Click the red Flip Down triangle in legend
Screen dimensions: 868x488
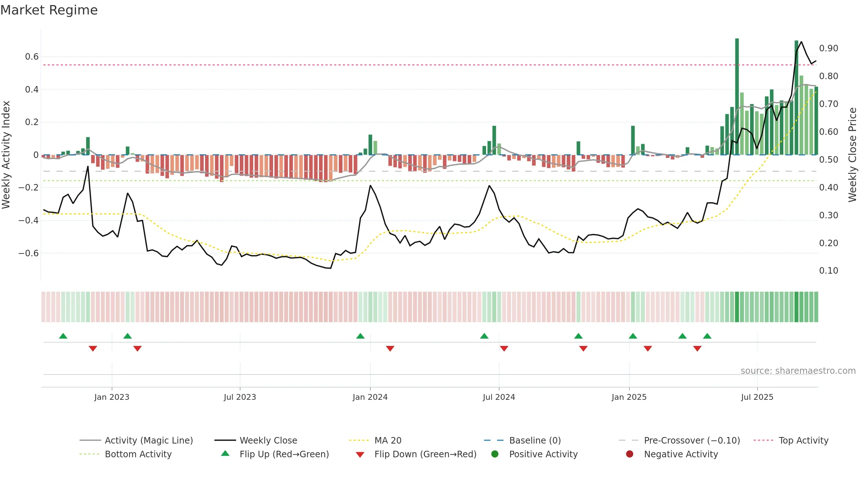coord(360,455)
